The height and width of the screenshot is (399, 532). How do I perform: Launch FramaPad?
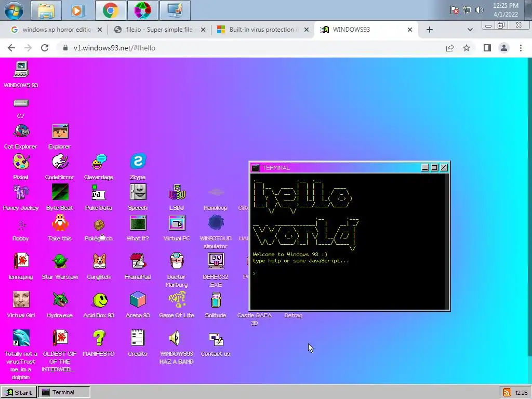point(138,261)
